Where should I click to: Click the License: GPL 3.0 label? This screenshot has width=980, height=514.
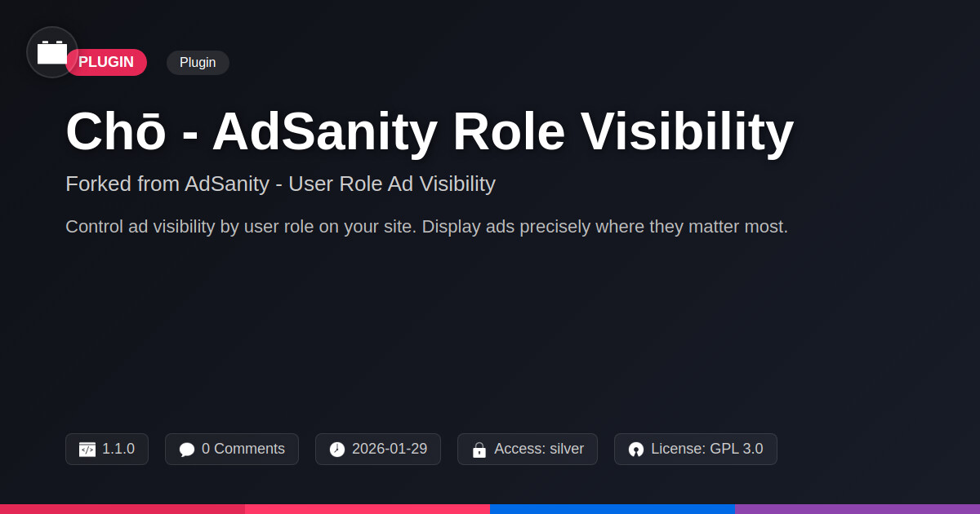tap(706, 449)
